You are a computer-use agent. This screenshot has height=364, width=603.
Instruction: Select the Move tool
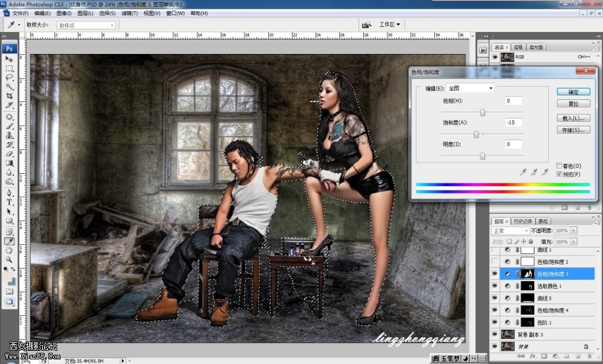pyautogui.click(x=10, y=59)
